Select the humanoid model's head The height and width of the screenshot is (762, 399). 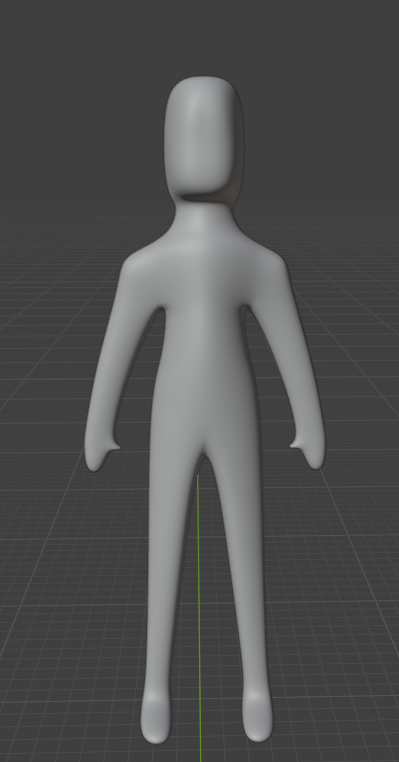coord(203,141)
